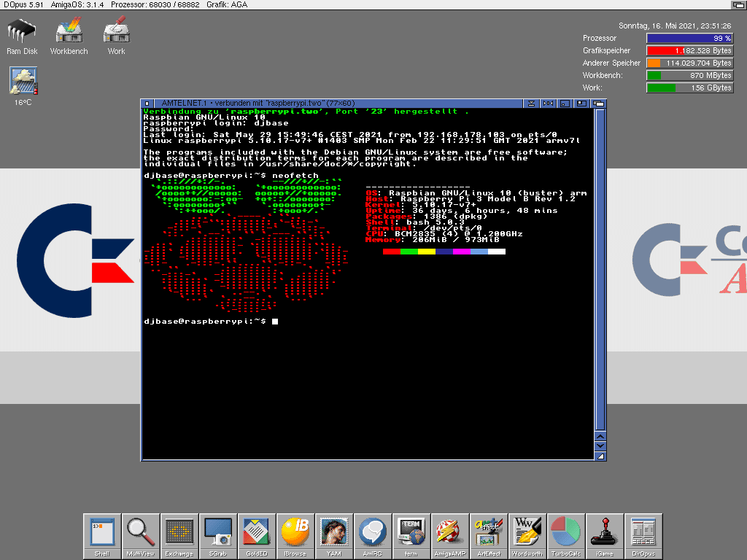747x560 pixels.
Task: Click the 'Uptime: 36 days' line
Action: [462, 211]
